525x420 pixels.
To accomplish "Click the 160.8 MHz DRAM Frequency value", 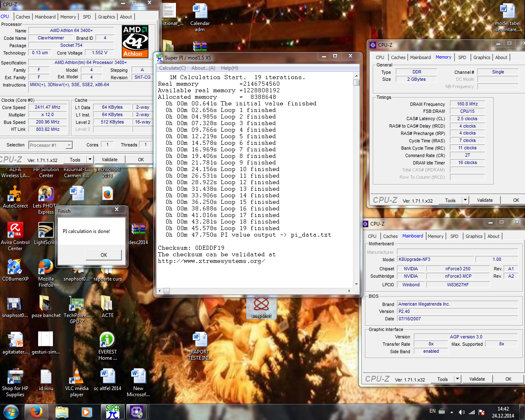I will pos(467,104).
